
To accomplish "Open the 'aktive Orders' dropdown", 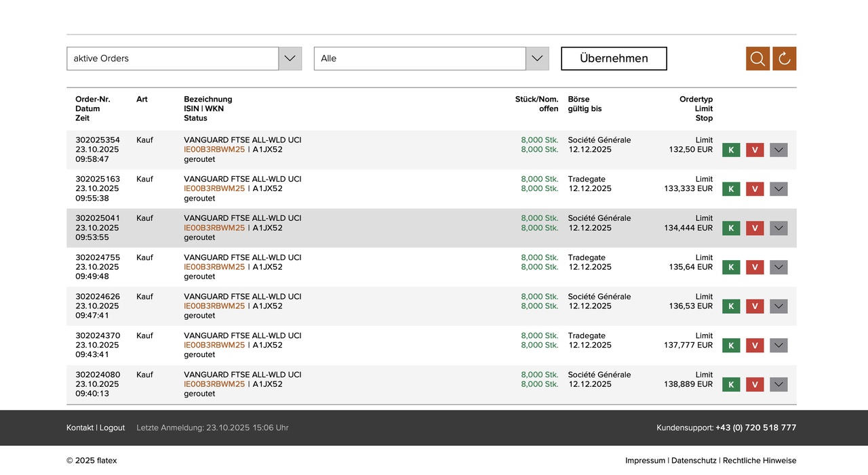I will point(184,59).
